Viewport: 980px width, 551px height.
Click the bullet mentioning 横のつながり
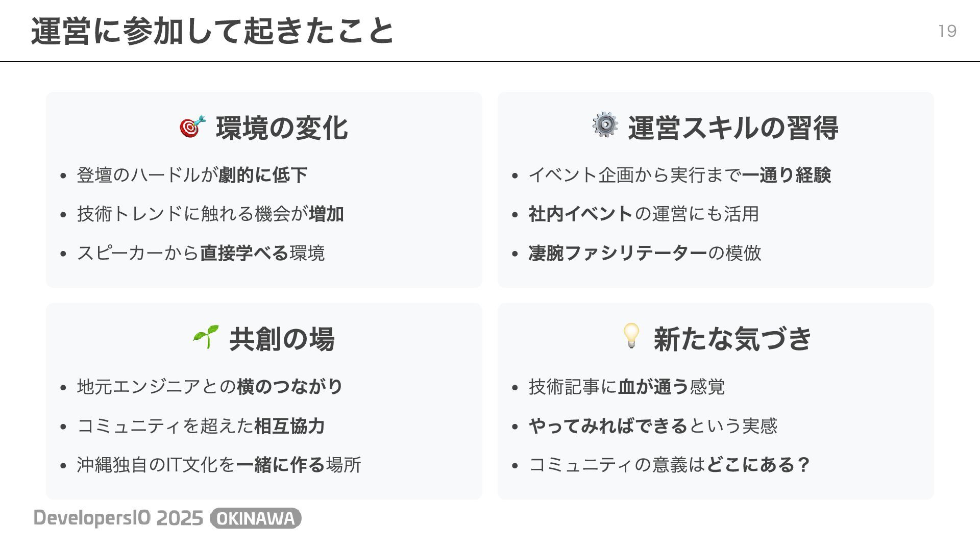[x=210, y=387]
